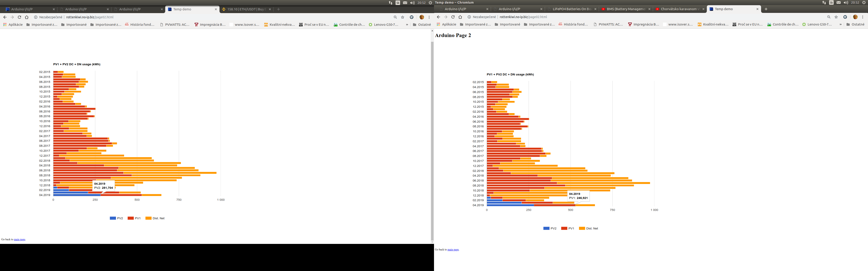Open the profile avatar in the right window
Image resolution: width=868 pixels, height=271 pixels.
point(855,17)
